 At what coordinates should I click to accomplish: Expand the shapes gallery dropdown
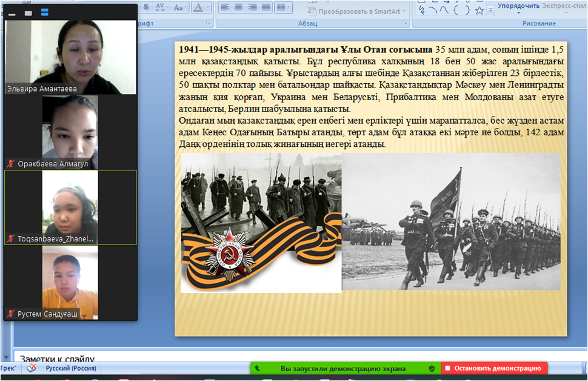[x=489, y=10]
